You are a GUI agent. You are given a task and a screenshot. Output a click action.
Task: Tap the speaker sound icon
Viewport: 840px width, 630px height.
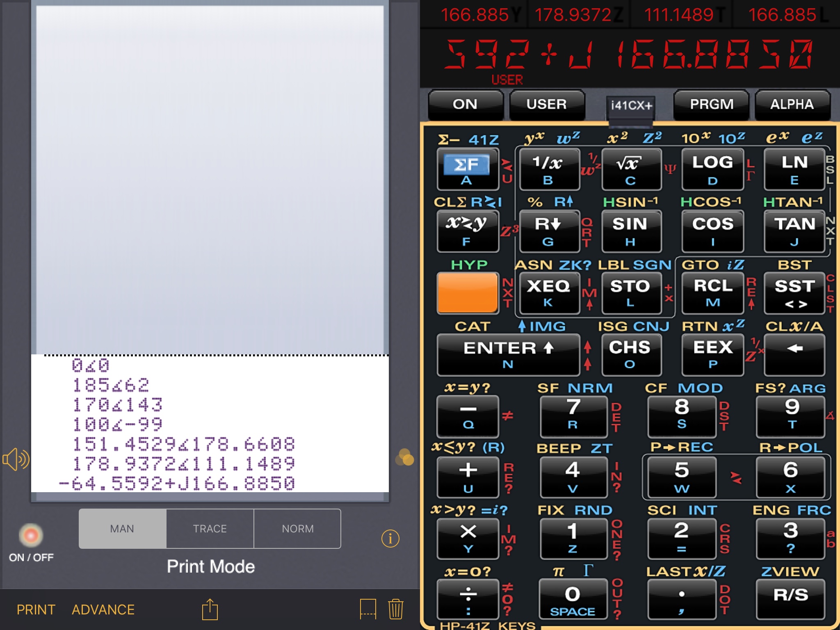[x=16, y=459]
